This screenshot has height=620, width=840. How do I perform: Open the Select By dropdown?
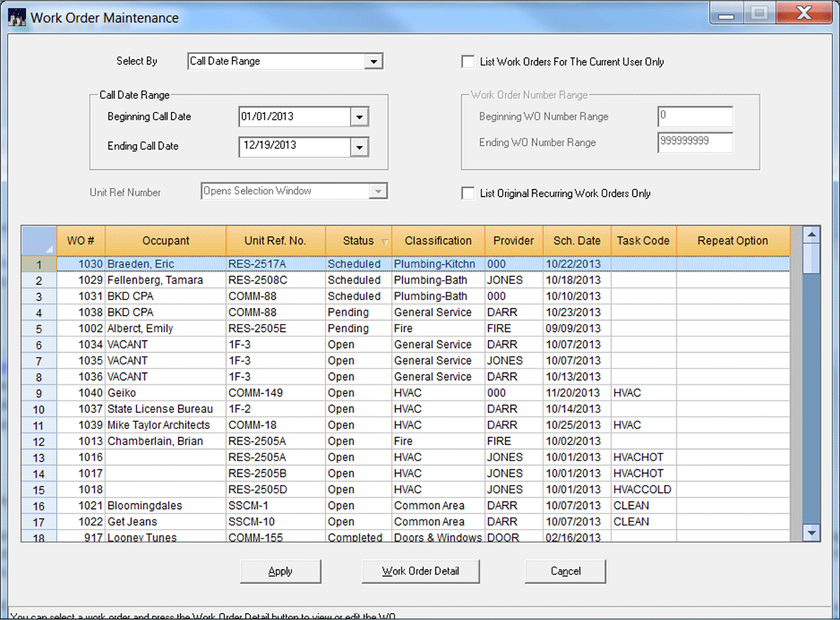point(374,62)
